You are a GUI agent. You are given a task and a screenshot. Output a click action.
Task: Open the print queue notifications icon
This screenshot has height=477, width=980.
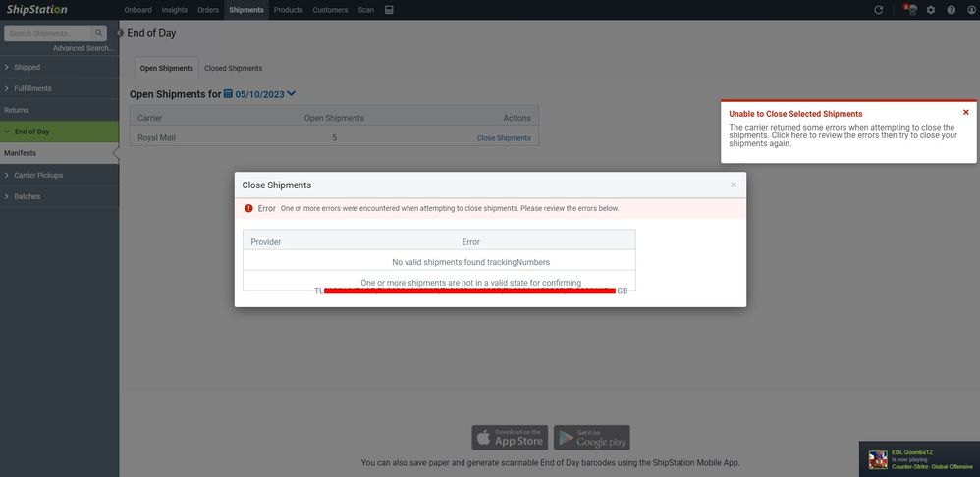pyautogui.click(x=910, y=10)
